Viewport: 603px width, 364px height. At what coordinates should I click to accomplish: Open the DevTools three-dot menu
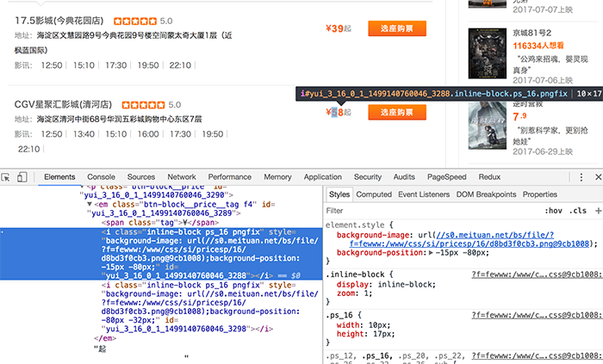coord(581,177)
